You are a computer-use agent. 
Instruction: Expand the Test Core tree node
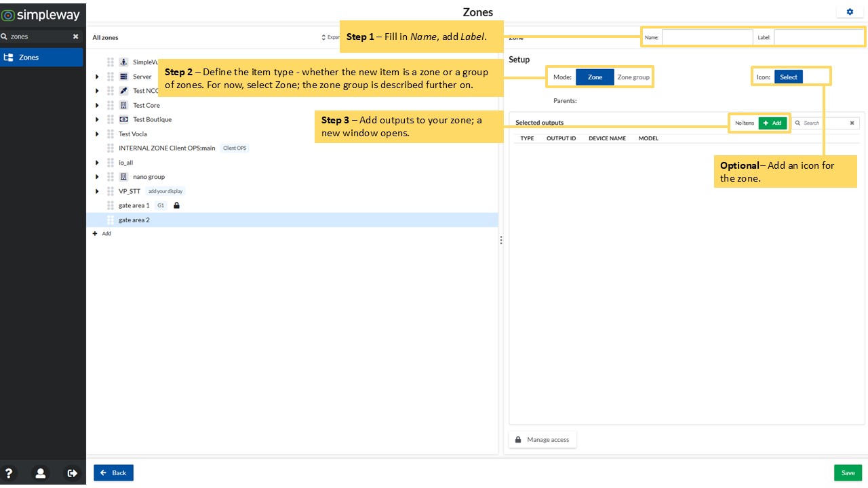[x=98, y=105]
